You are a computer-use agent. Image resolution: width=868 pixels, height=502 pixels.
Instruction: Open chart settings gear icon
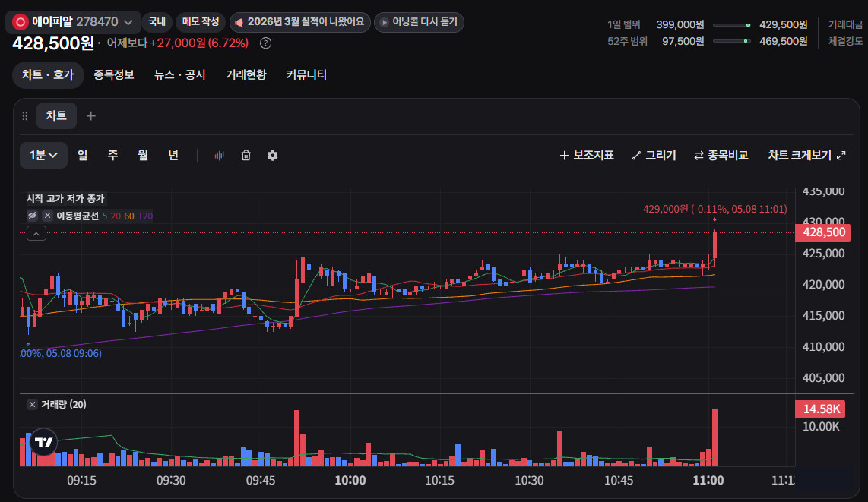click(x=272, y=156)
